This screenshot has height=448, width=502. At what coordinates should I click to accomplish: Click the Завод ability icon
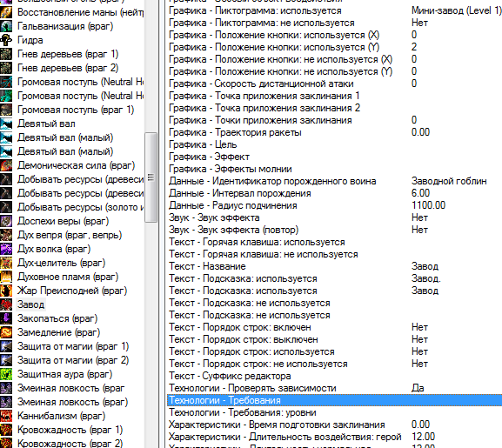(6, 304)
